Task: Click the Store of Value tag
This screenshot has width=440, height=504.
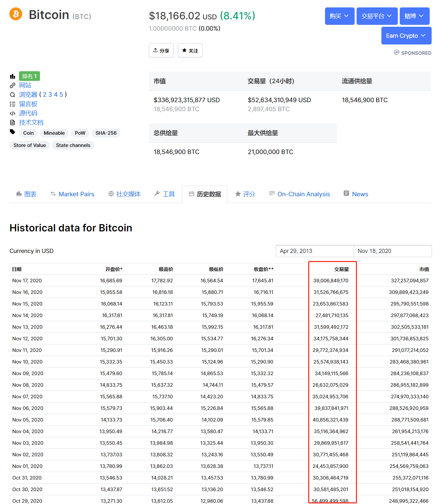Action: point(30,145)
